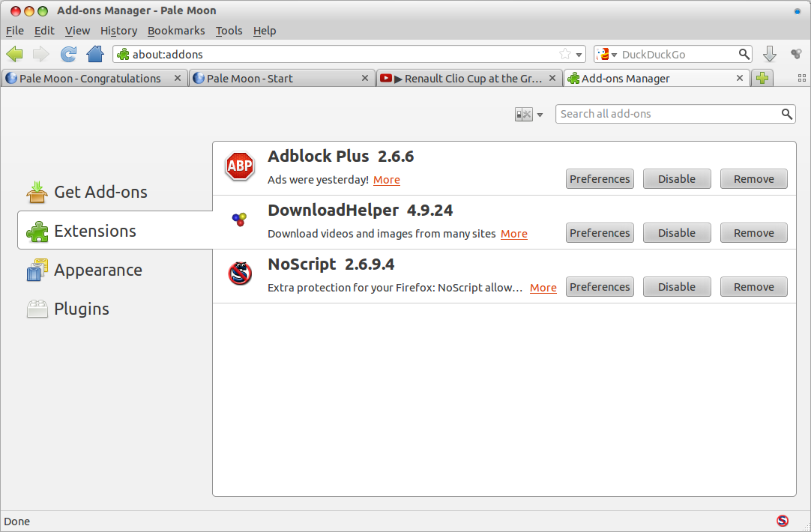Open the home page

[95, 54]
